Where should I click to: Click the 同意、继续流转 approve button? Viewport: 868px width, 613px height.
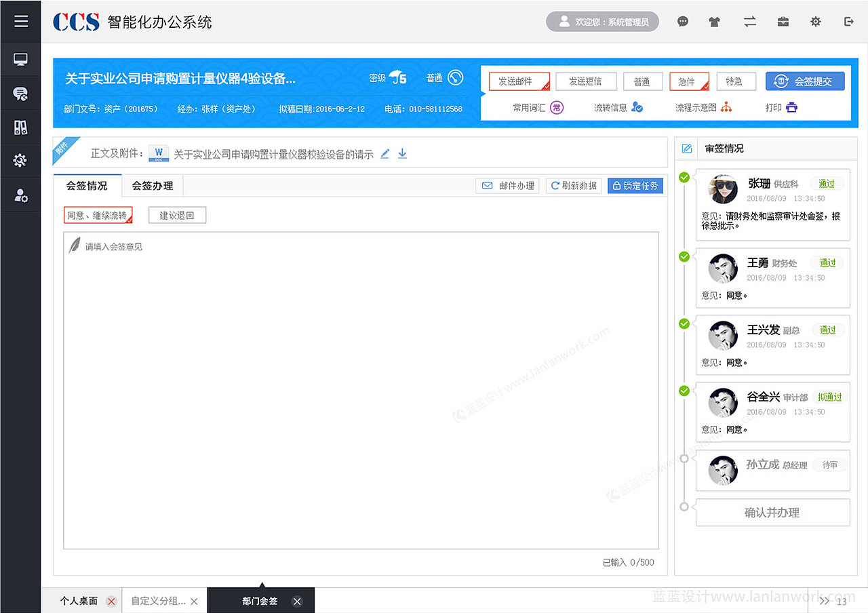click(98, 215)
